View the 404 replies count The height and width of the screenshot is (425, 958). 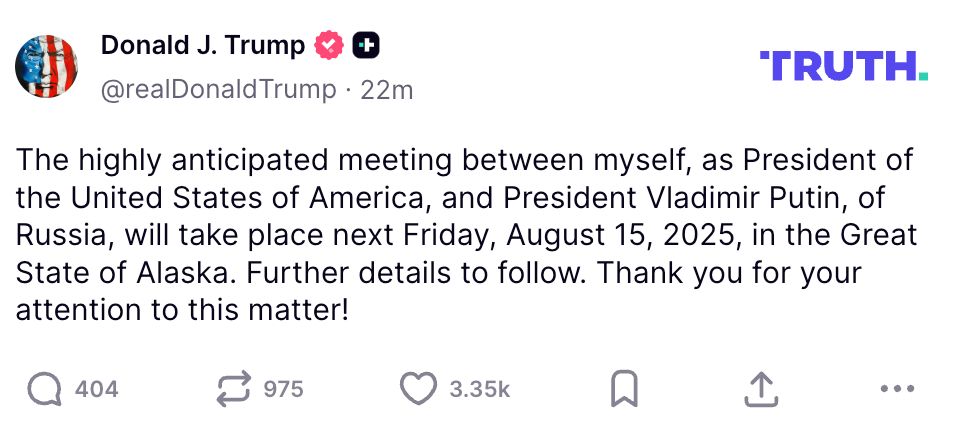click(97, 389)
